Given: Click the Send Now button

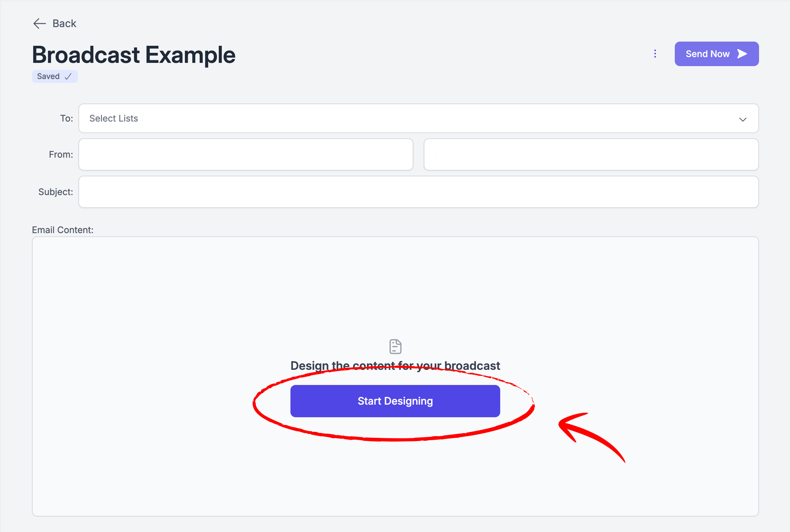Looking at the screenshot, I should (716, 54).
